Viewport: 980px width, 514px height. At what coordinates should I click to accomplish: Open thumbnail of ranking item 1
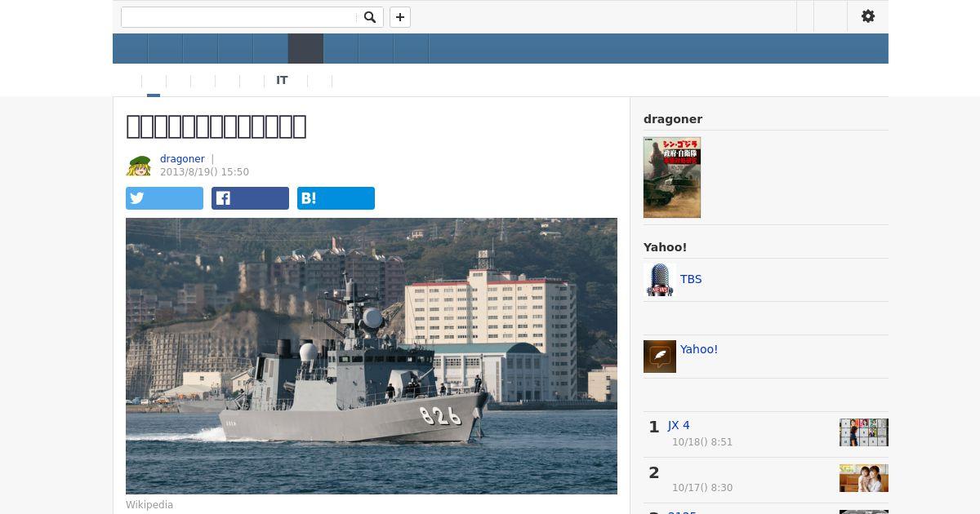[x=864, y=432]
